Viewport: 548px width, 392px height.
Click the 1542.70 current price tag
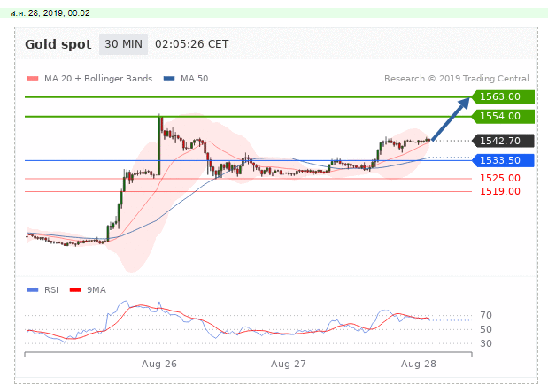(x=503, y=141)
